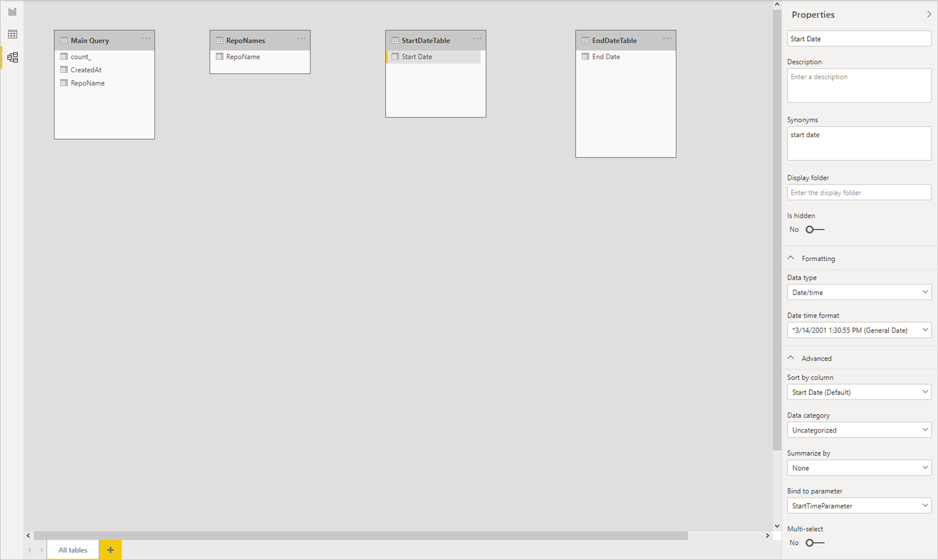Click the EndDateTable header icon
Screen dimensions: 938x560
585,40
